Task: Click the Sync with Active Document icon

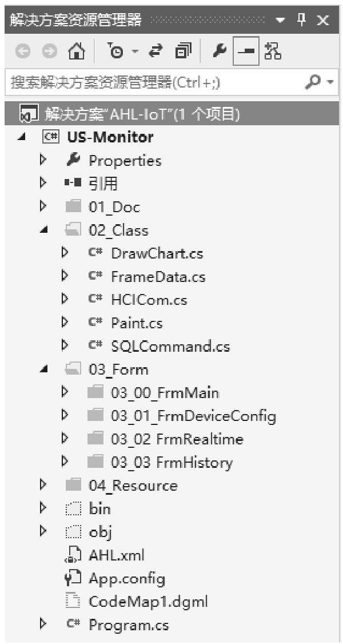Action: 156,52
